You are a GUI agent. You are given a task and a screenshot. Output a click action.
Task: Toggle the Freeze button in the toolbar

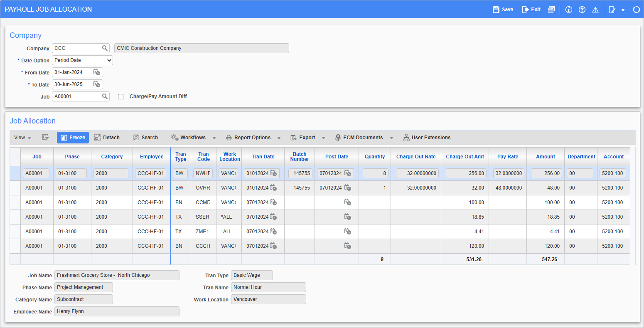pyautogui.click(x=73, y=137)
